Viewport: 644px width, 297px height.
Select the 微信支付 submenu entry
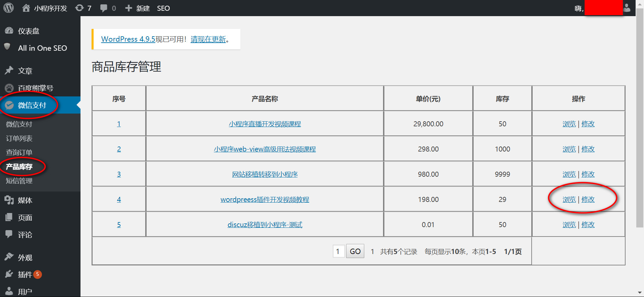pos(19,124)
